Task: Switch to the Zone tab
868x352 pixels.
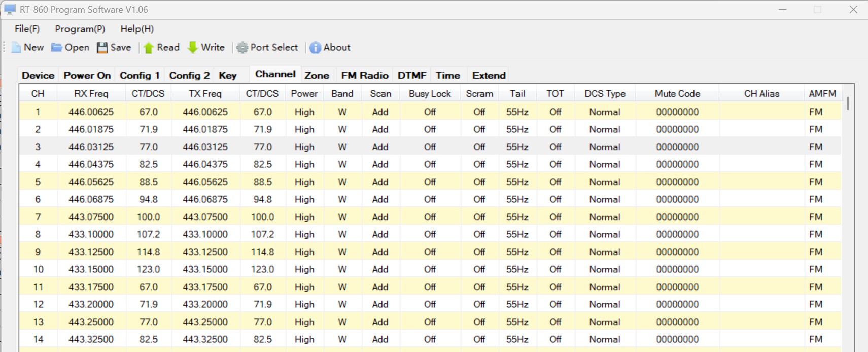Action: coord(317,76)
